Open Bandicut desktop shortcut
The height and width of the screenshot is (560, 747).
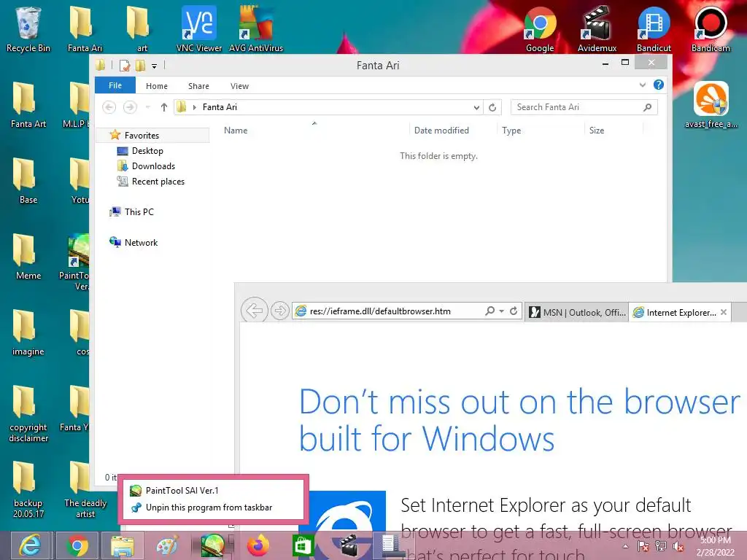click(x=654, y=28)
